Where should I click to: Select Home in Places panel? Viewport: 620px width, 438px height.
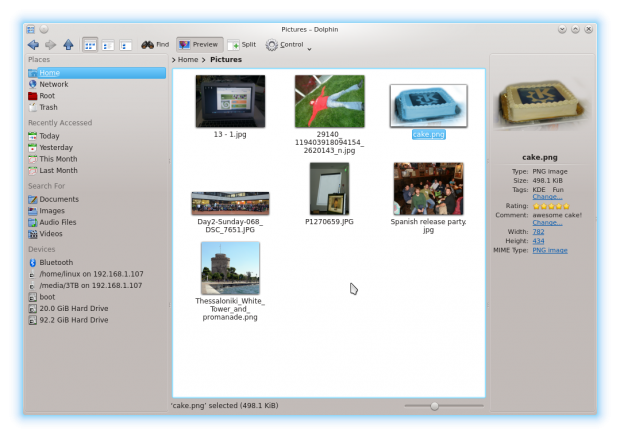click(97, 73)
